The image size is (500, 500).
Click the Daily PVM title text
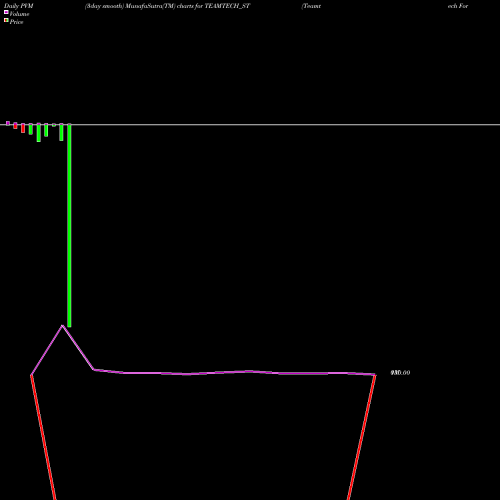pos(19,6)
